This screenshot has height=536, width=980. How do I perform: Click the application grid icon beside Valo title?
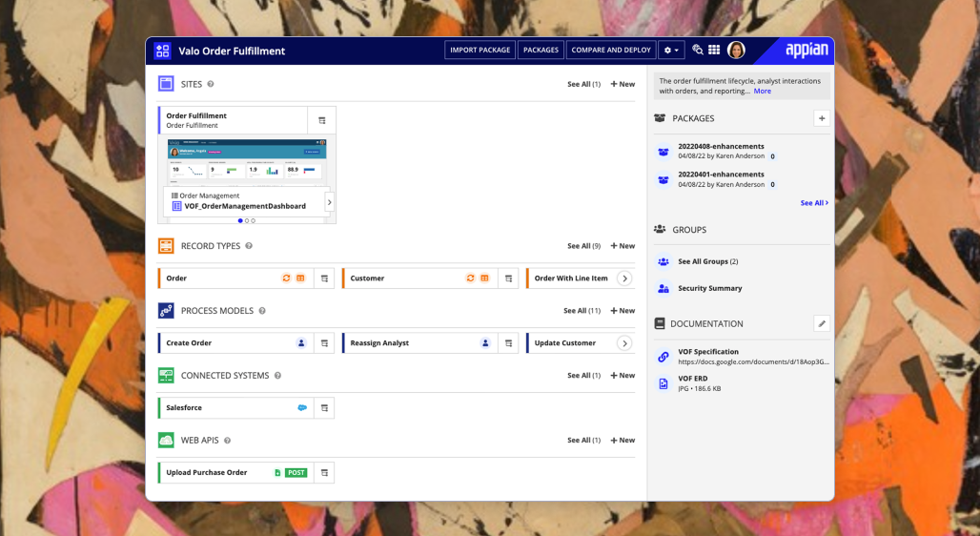(x=162, y=51)
